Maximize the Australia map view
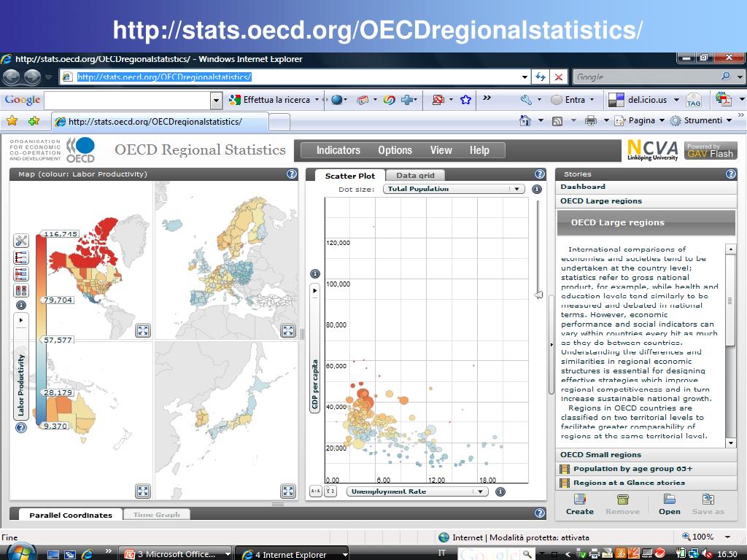 [x=143, y=491]
